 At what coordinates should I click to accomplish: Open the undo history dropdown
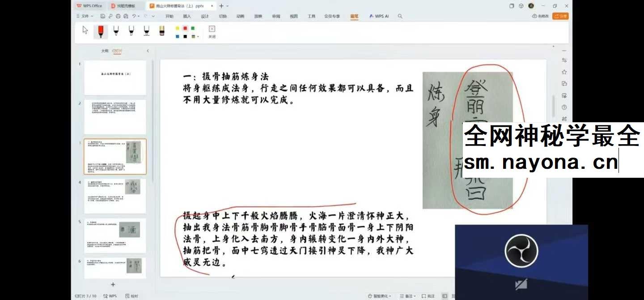pos(138,16)
